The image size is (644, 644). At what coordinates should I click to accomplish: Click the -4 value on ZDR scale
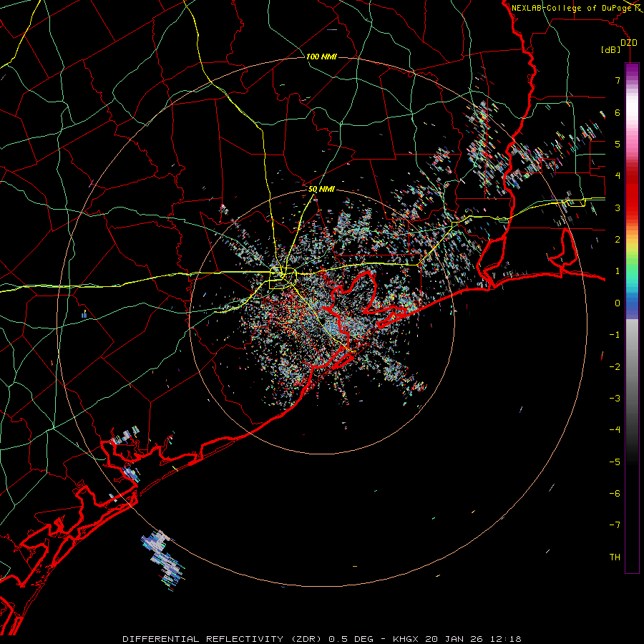615,430
